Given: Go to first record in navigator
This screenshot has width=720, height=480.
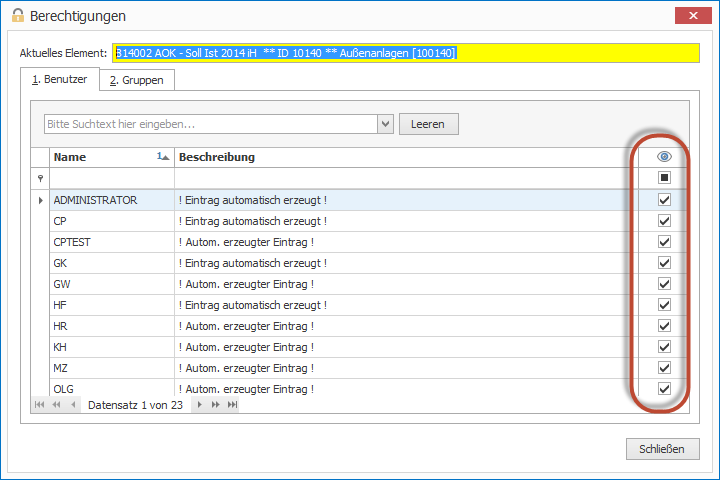Looking at the screenshot, I should 40,405.
